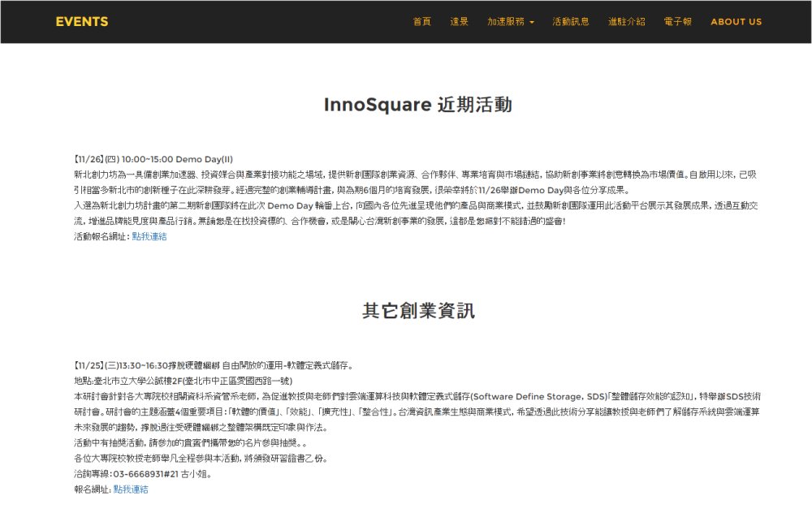Click the 11/26 Demo Day(II) event title
This screenshot has width=812, height=513.
click(153, 159)
